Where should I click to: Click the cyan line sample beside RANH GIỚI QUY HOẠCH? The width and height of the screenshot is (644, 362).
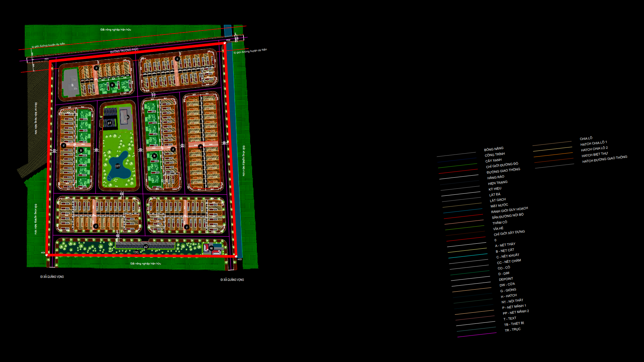(463, 211)
